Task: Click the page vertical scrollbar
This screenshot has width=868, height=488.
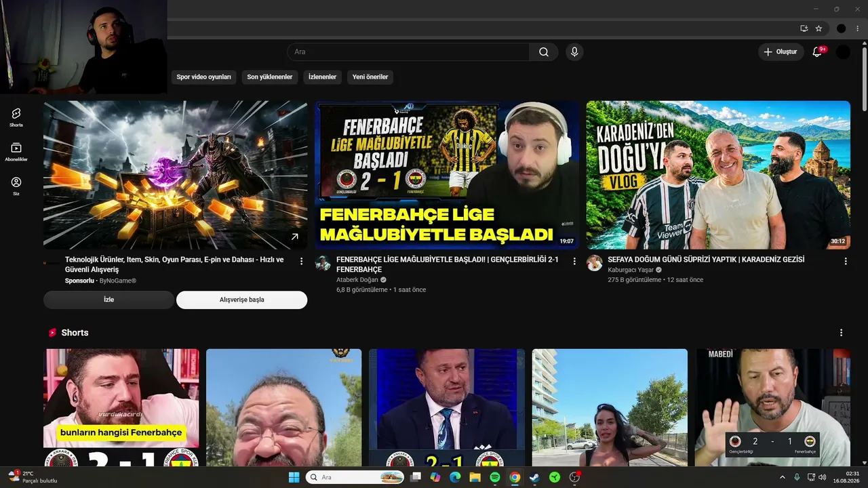Action: [x=864, y=78]
